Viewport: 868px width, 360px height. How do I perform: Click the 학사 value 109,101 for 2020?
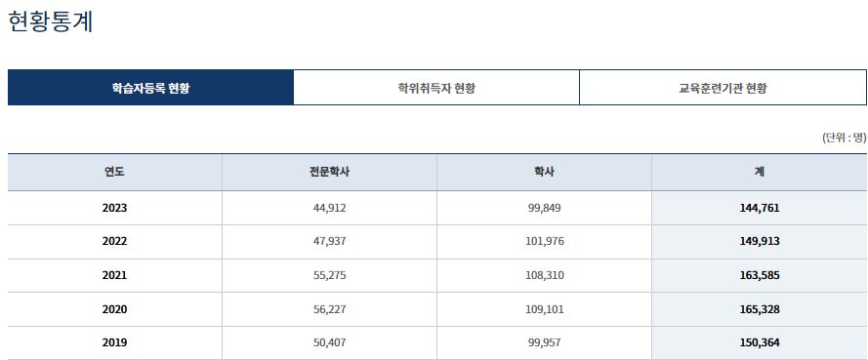[x=544, y=309]
